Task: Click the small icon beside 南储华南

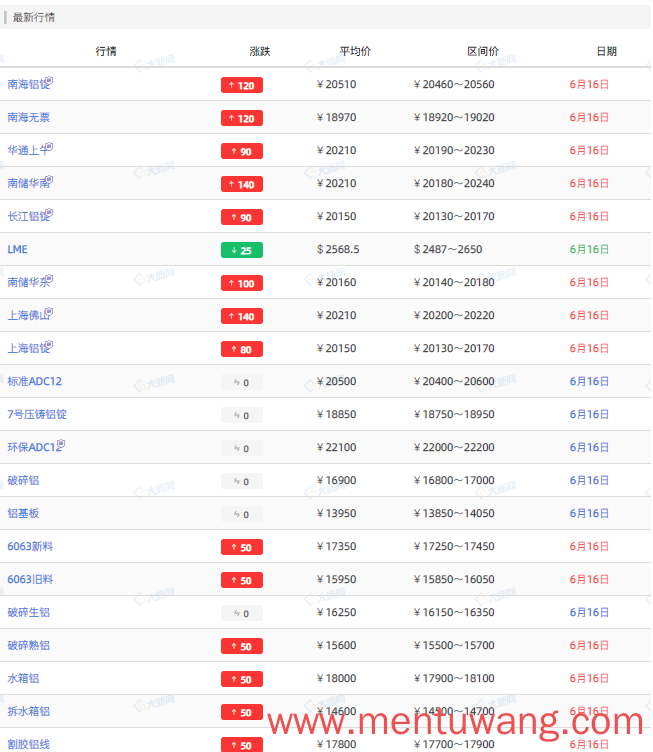Action: click(49, 179)
